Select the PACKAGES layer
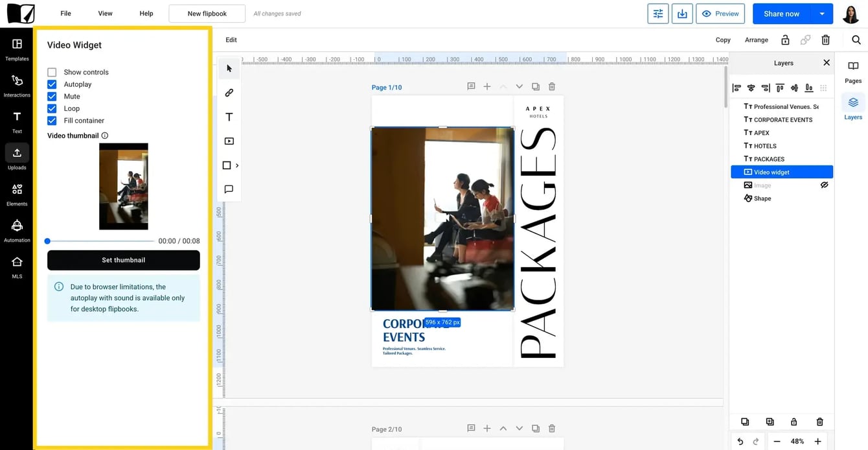This screenshot has width=868, height=450. pos(782,159)
